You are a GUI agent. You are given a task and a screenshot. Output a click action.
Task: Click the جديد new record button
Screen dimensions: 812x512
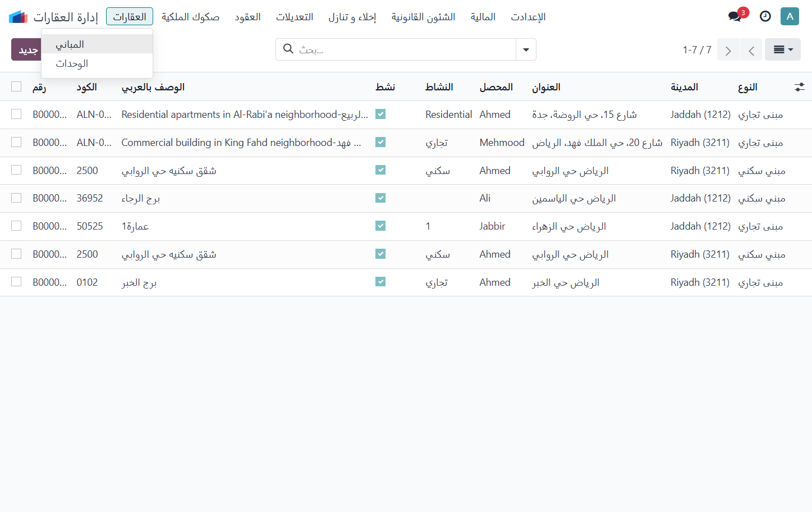(26, 49)
